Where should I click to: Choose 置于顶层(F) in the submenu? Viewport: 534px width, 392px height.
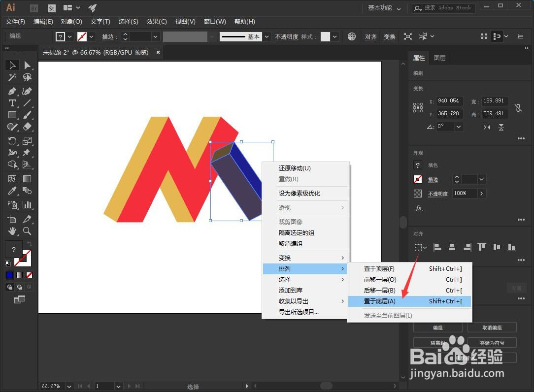(x=410, y=269)
